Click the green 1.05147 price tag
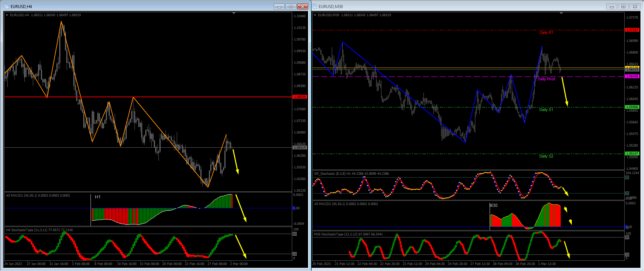The width and height of the screenshot is (644, 271). point(632,154)
